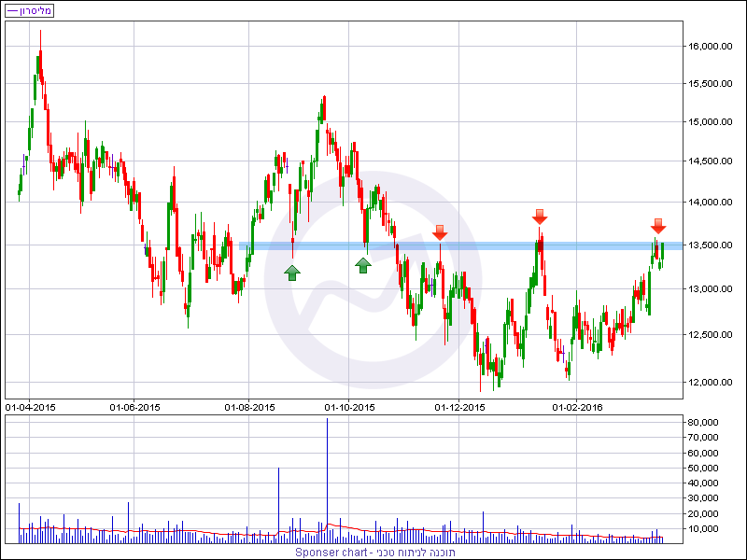The image size is (747, 560).
Task: Select the 01-10-2015 date label
Action: point(349,407)
